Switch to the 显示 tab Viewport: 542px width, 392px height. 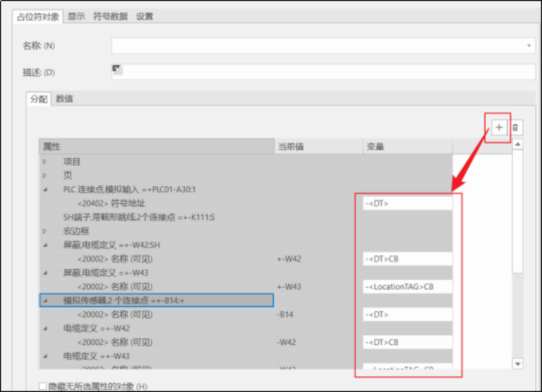[76, 16]
